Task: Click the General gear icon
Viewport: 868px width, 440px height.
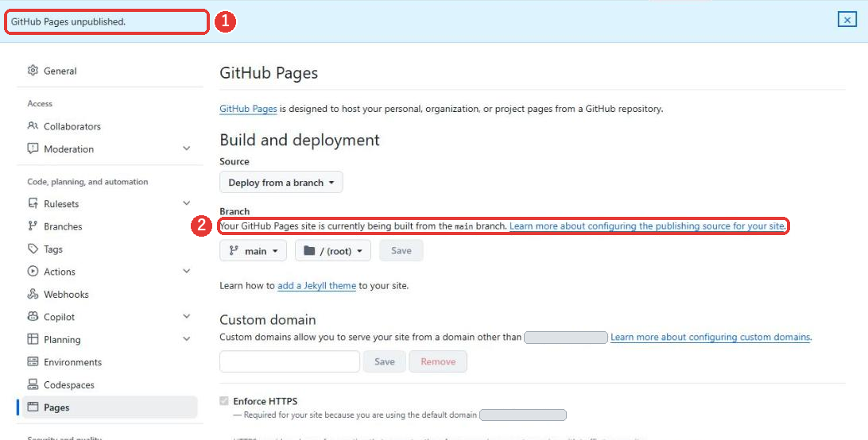Action: (x=33, y=71)
